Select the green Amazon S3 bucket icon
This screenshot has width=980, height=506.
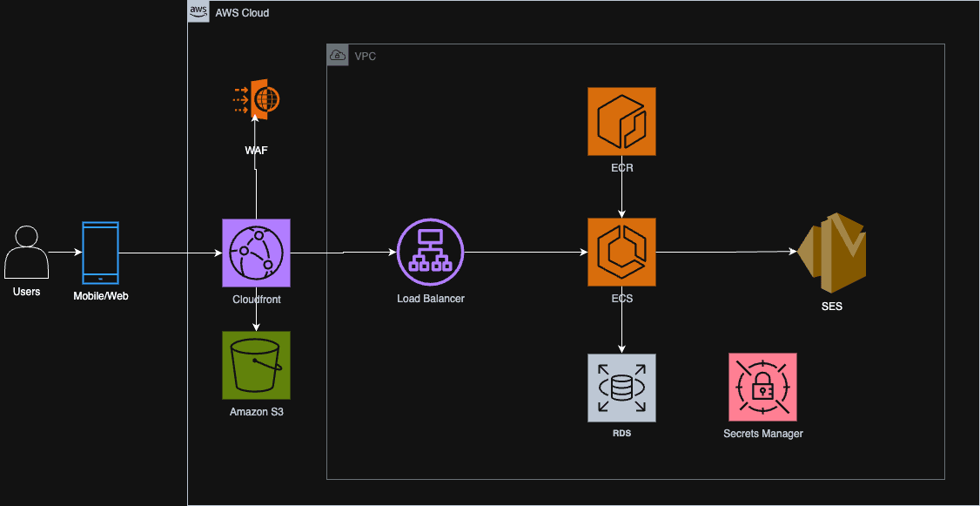(x=256, y=365)
